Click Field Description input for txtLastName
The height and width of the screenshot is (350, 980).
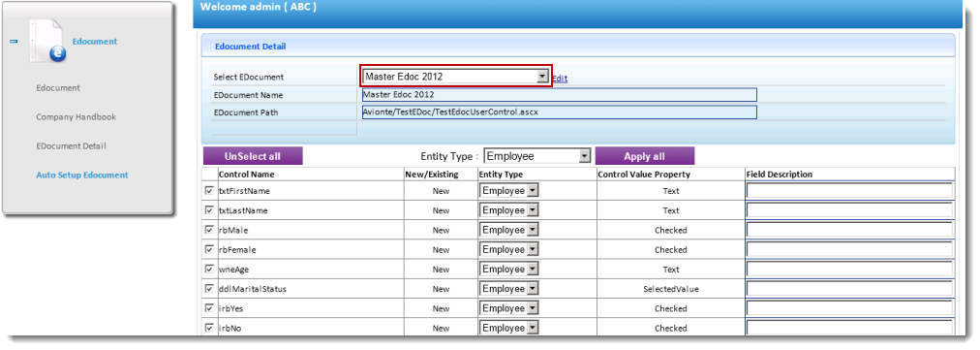[x=850, y=210]
